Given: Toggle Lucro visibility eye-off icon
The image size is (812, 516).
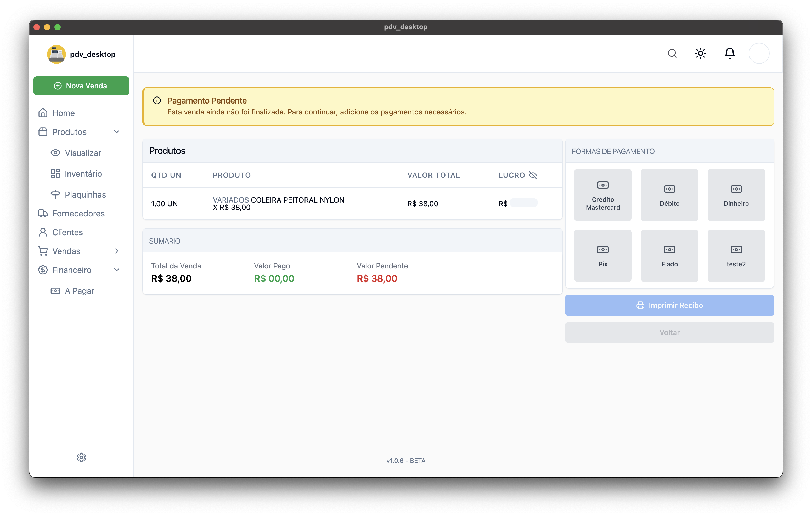Looking at the screenshot, I should tap(533, 175).
